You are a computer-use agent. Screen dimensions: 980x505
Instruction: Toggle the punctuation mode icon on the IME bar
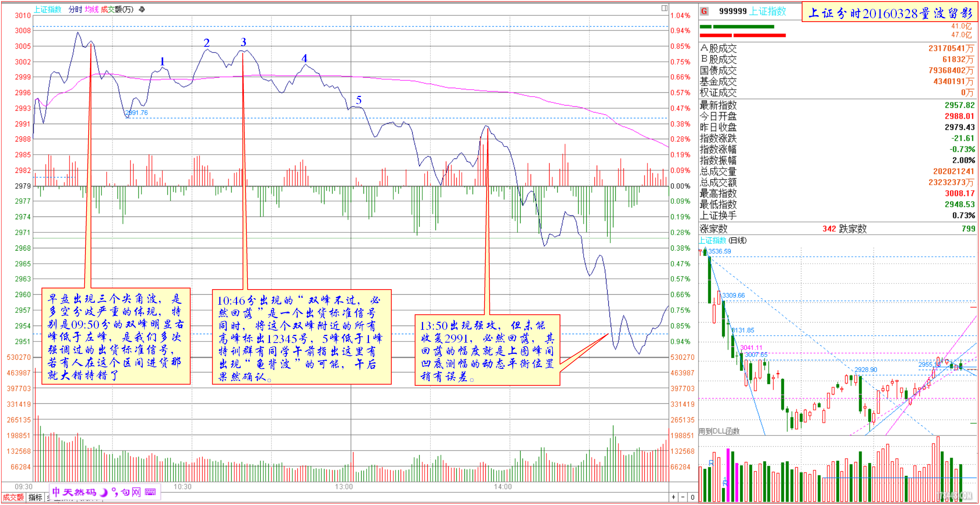click(x=114, y=492)
